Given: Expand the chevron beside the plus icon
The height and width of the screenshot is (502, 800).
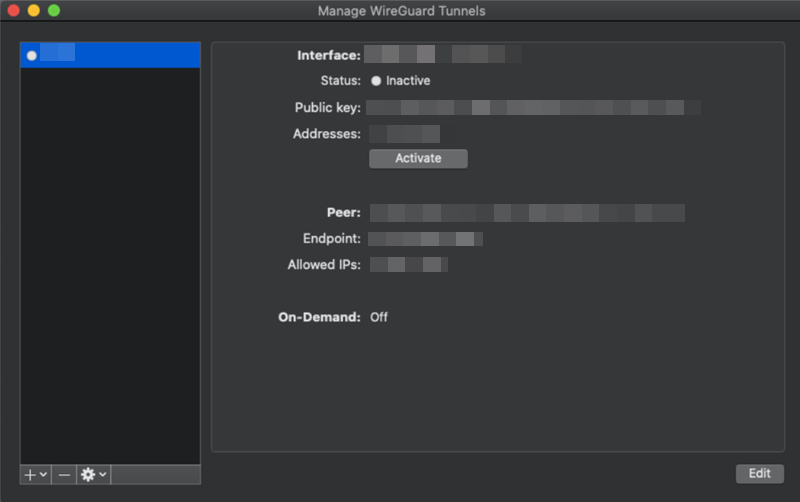Looking at the screenshot, I should click(x=43, y=475).
